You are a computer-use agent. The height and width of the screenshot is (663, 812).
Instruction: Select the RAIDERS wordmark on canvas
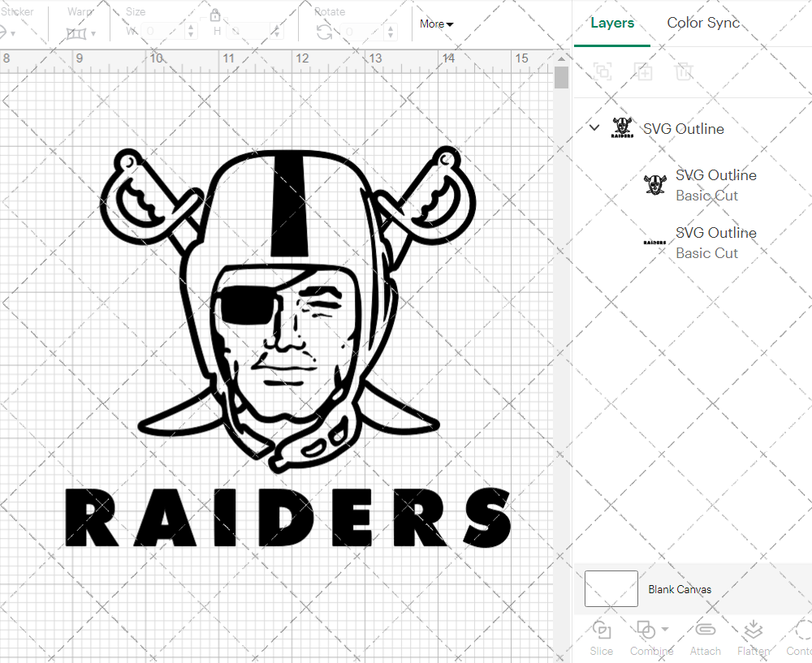[x=288, y=517]
